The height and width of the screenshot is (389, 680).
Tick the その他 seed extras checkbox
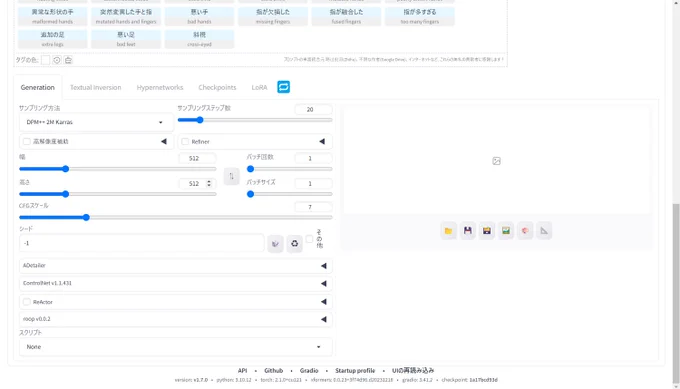(309, 239)
